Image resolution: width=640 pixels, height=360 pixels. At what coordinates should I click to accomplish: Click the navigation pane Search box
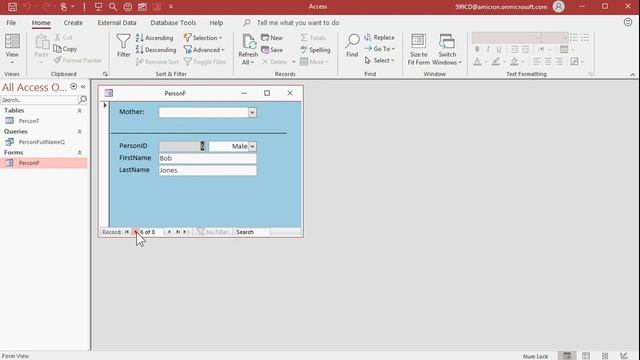(39, 100)
